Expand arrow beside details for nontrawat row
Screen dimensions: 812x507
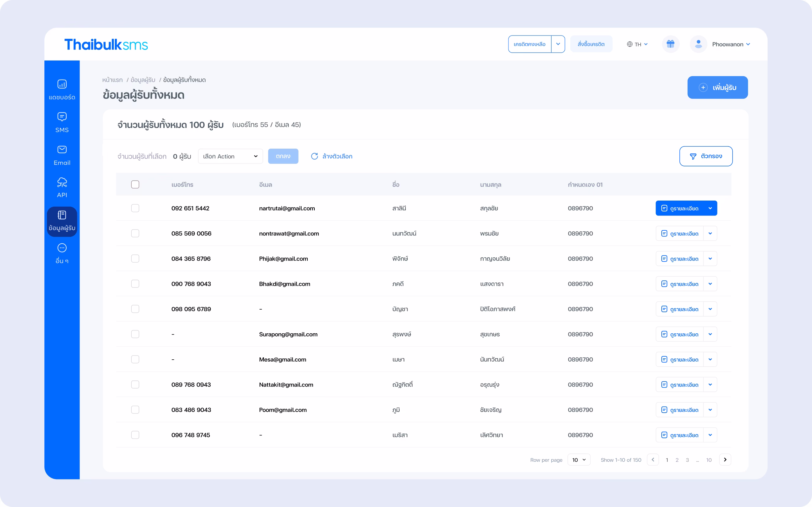pyautogui.click(x=710, y=234)
